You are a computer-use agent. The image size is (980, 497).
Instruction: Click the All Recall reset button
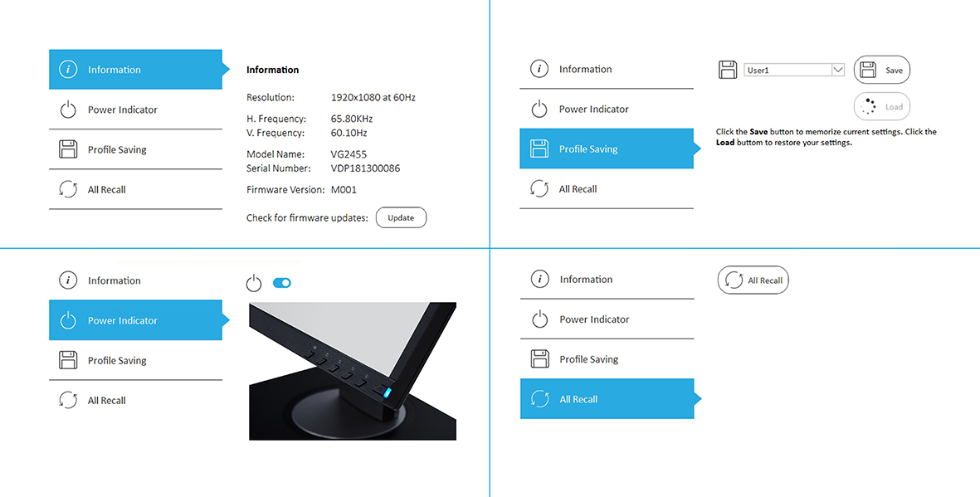coord(753,280)
